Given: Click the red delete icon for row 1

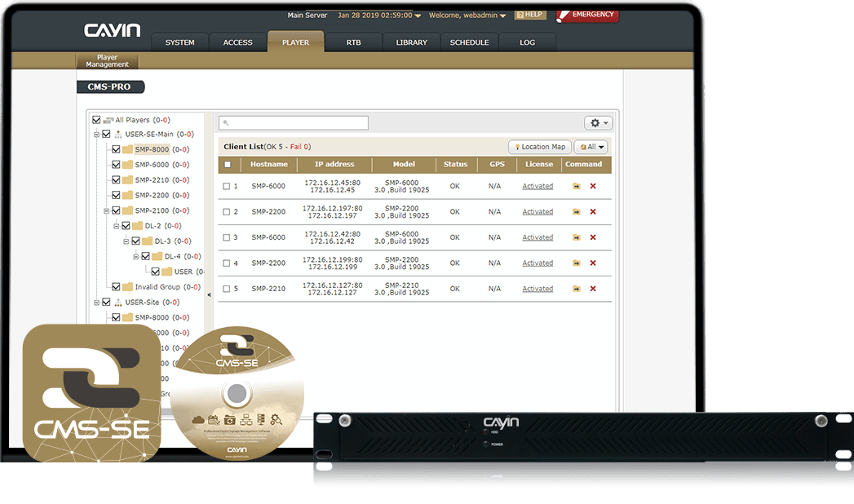Looking at the screenshot, I should coord(593,187).
